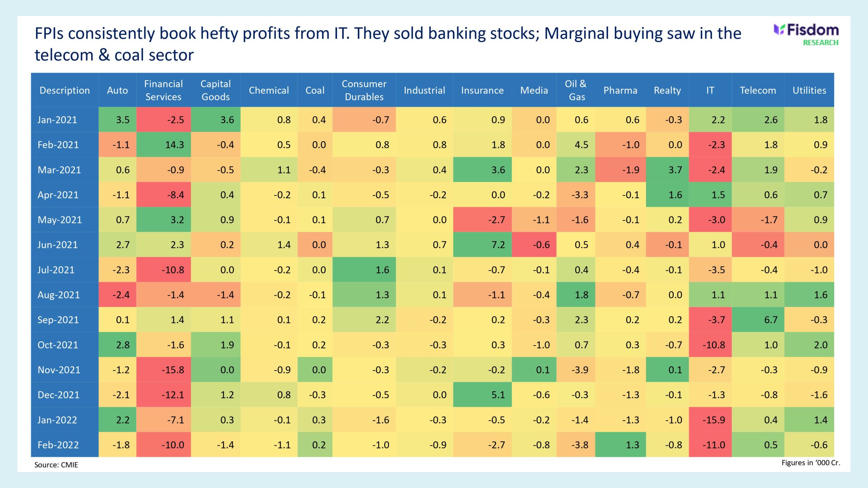Select the Description header cell
Viewport: 868px width, 488px height.
65,90
